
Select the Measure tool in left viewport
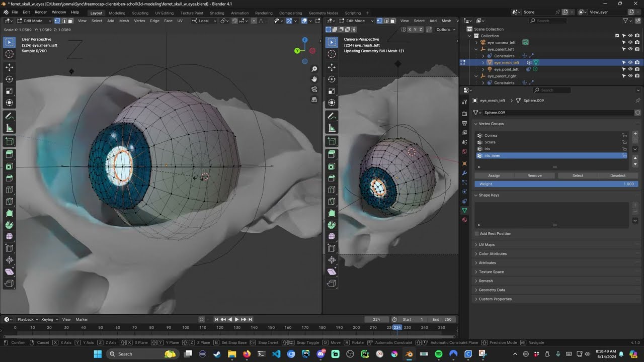[x=10, y=128]
